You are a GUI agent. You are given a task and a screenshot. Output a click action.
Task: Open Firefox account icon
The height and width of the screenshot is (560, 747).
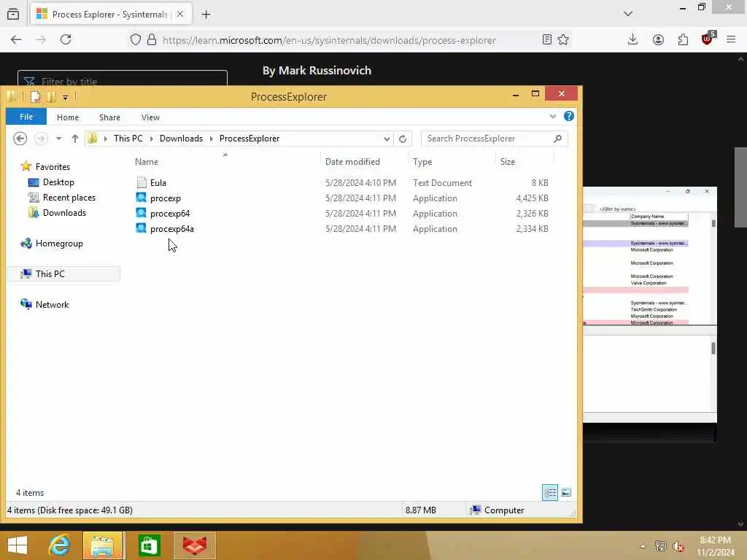pos(658,39)
